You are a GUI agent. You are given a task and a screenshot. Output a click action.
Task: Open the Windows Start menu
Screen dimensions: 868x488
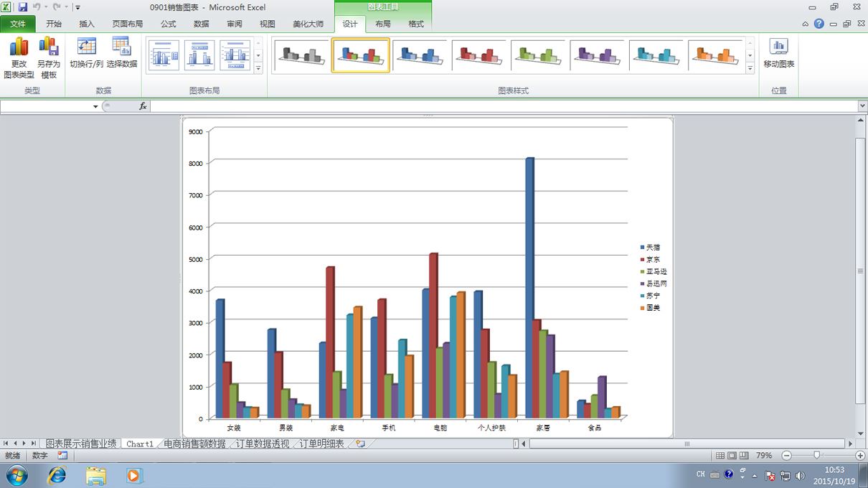(x=16, y=475)
